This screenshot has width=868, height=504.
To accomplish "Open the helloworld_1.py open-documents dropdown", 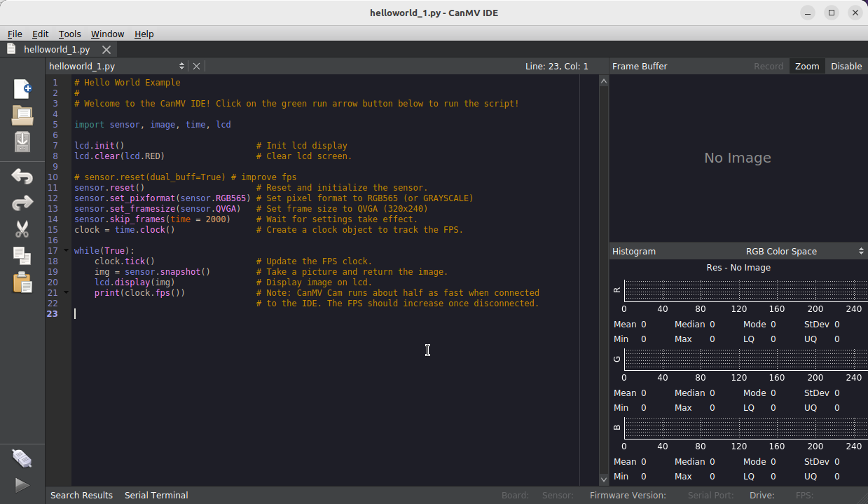I will point(117,66).
